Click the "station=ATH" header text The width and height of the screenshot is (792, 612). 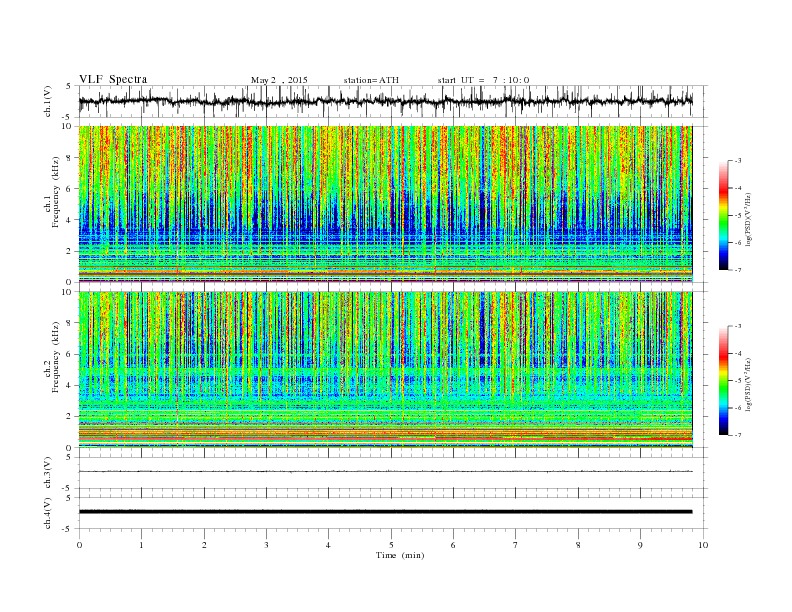point(371,80)
